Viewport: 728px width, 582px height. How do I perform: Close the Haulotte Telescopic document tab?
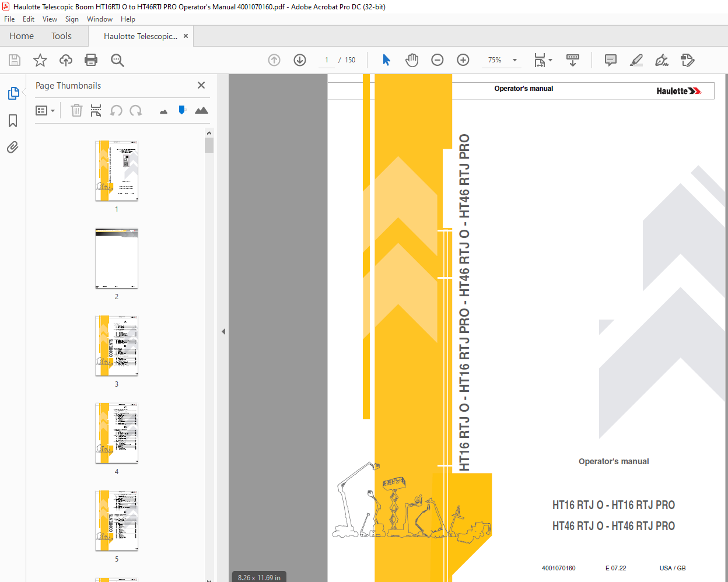pyautogui.click(x=185, y=36)
